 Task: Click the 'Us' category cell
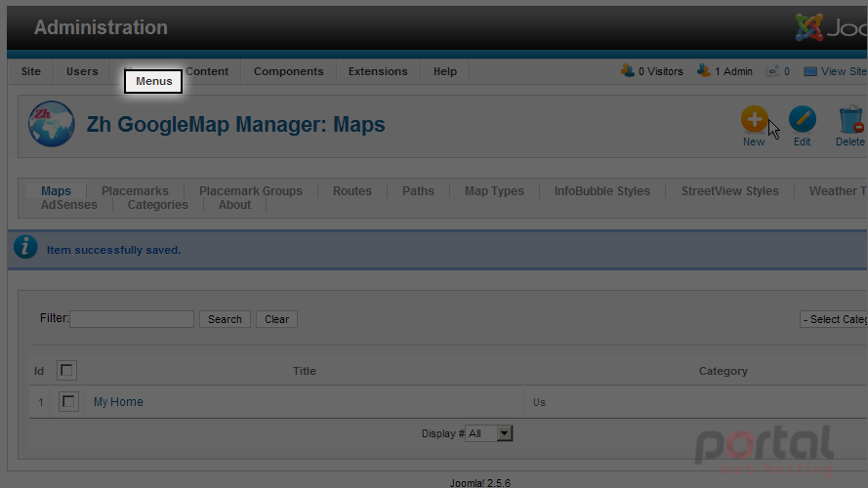tap(539, 402)
